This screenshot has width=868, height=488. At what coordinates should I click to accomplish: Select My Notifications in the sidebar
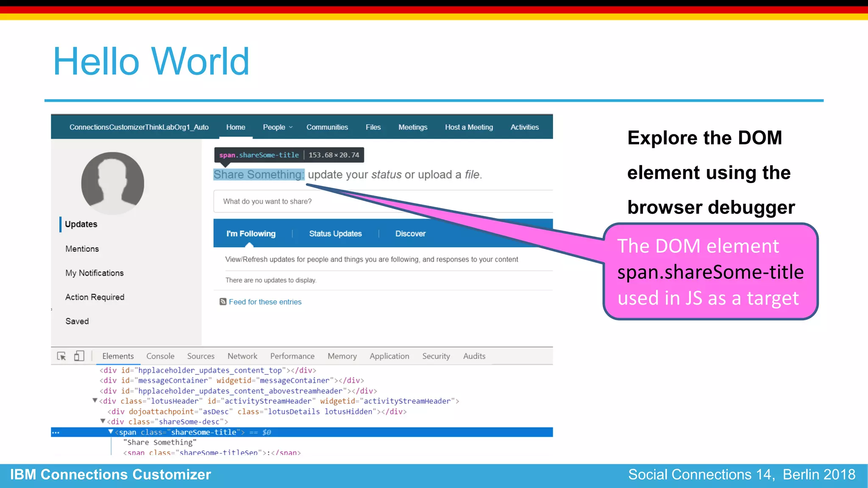click(x=95, y=273)
